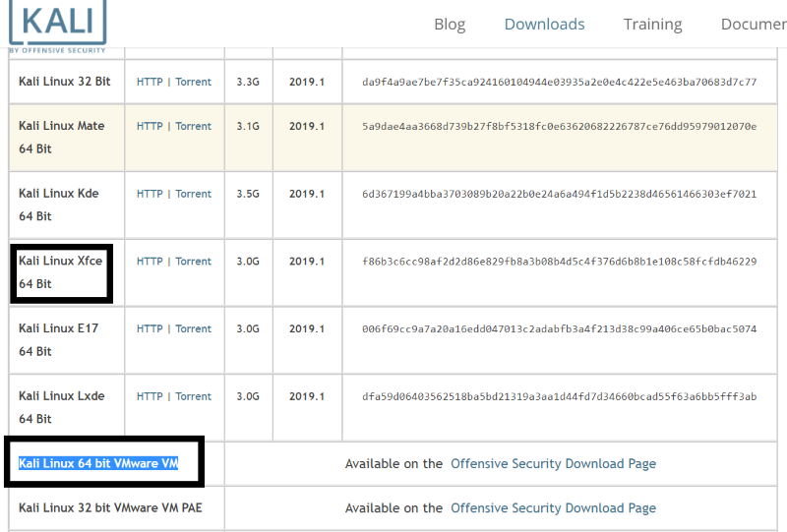Download Kali Linux Xfce via HTTP
This screenshot has height=532, width=787.
click(150, 262)
